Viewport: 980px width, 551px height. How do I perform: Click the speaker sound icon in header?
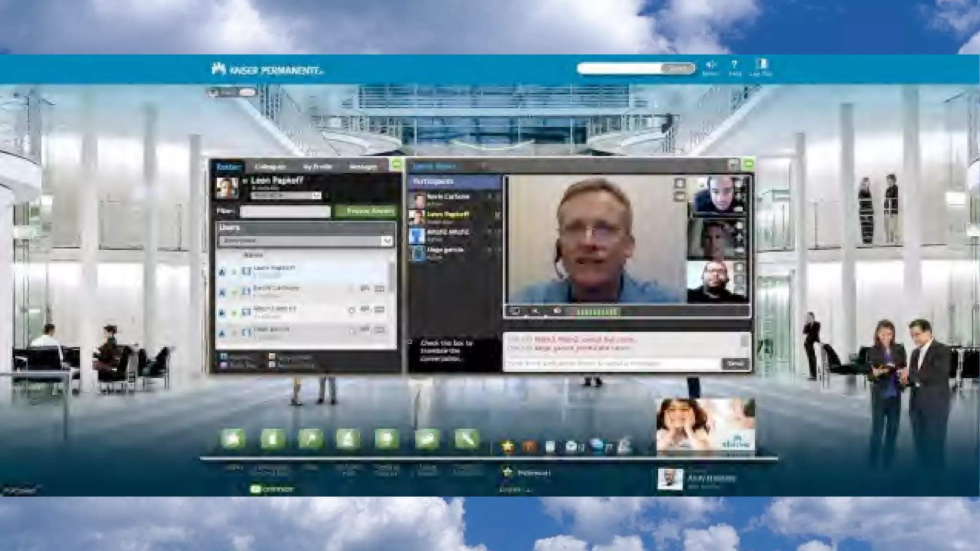(711, 65)
